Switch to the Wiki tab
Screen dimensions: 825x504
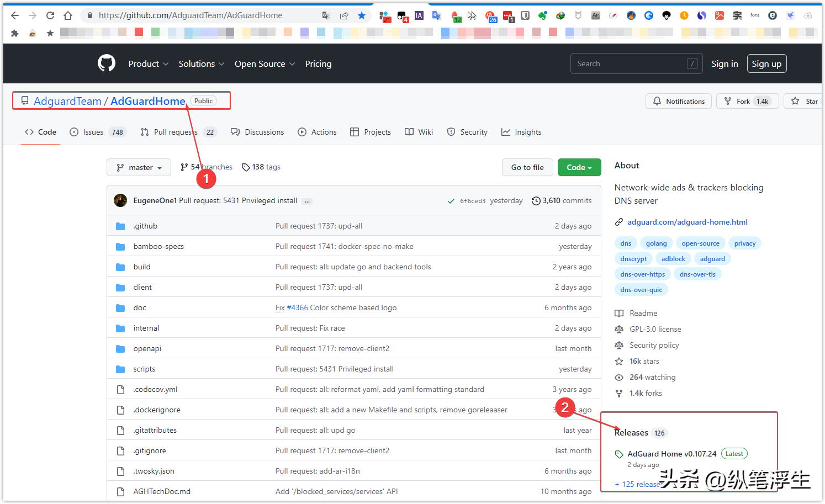click(419, 132)
